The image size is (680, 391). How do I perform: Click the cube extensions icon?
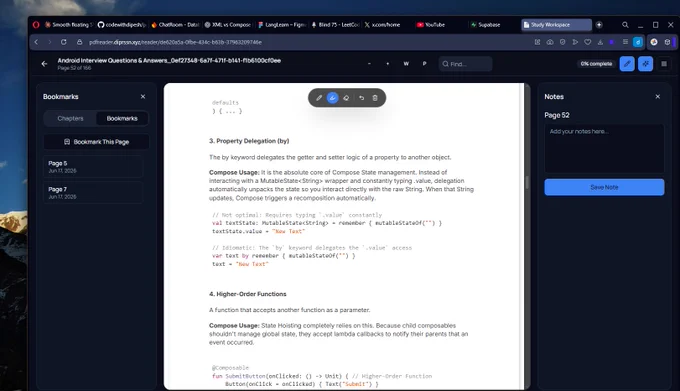coord(667,42)
